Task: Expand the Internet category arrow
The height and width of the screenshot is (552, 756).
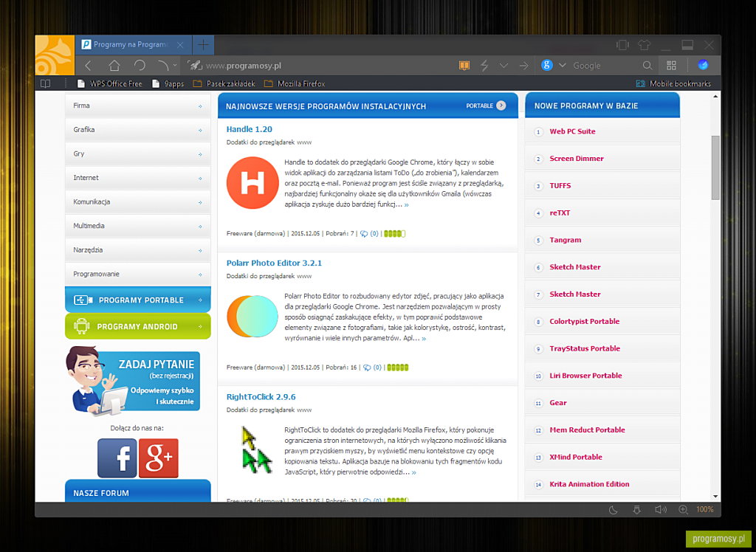Action: tap(200, 179)
